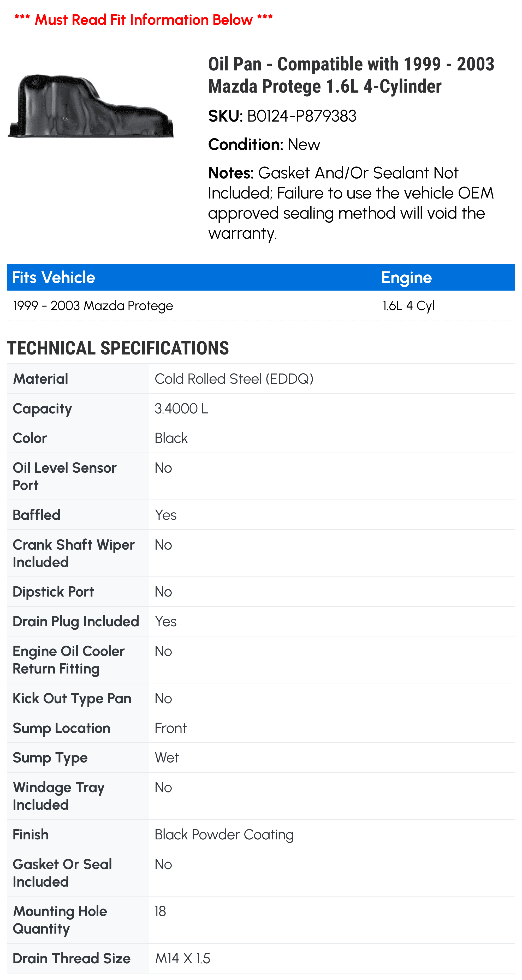Click the Engine column header
Screen dimensions: 522x980
click(x=406, y=277)
